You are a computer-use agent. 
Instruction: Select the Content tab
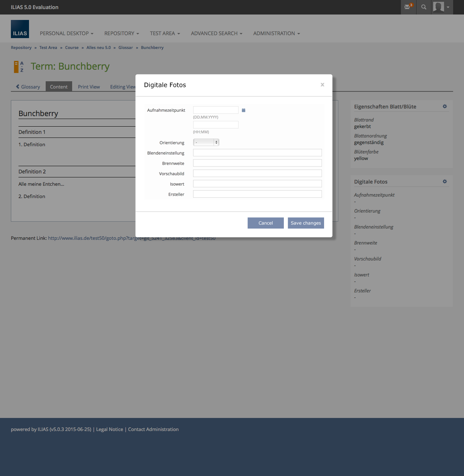tap(59, 87)
